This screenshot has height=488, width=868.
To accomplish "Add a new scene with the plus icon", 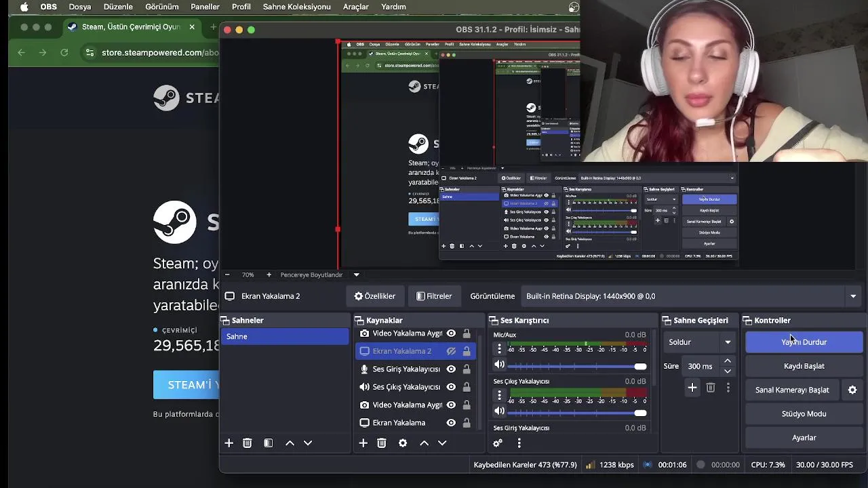I will click(x=229, y=443).
